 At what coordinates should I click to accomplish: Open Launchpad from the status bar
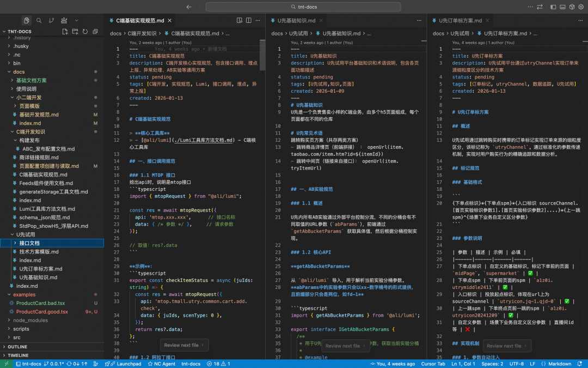click(x=126, y=364)
